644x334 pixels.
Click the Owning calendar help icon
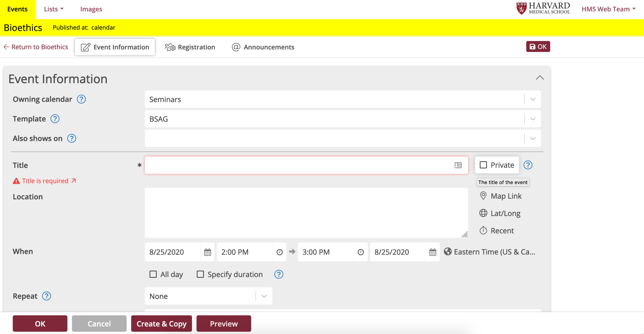(81, 99)
